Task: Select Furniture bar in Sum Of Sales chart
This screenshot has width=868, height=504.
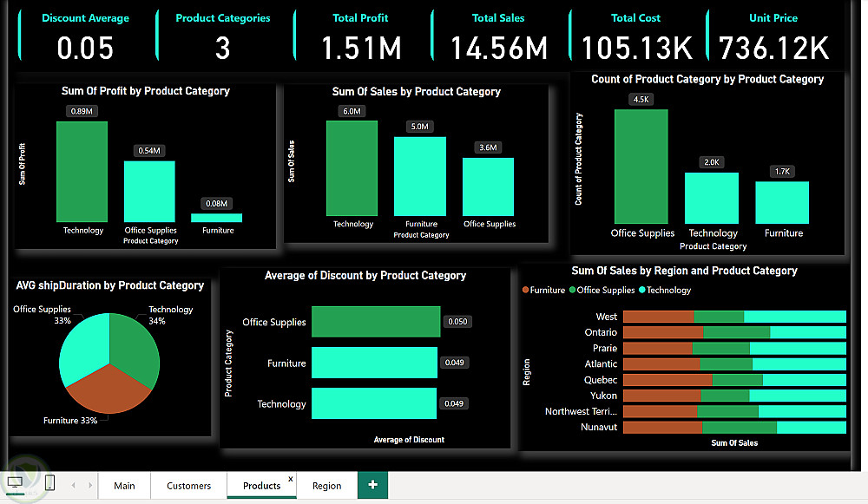Action: point(419,176)
